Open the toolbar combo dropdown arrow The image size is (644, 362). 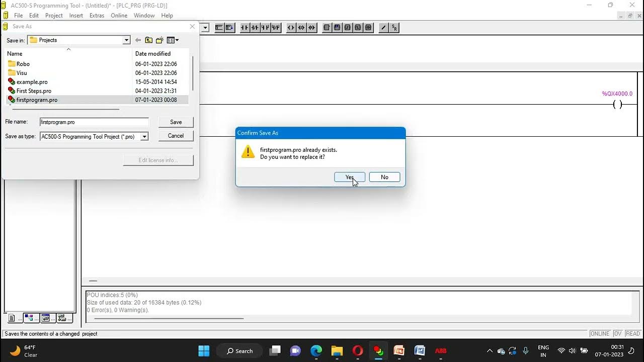coord(205,28)
